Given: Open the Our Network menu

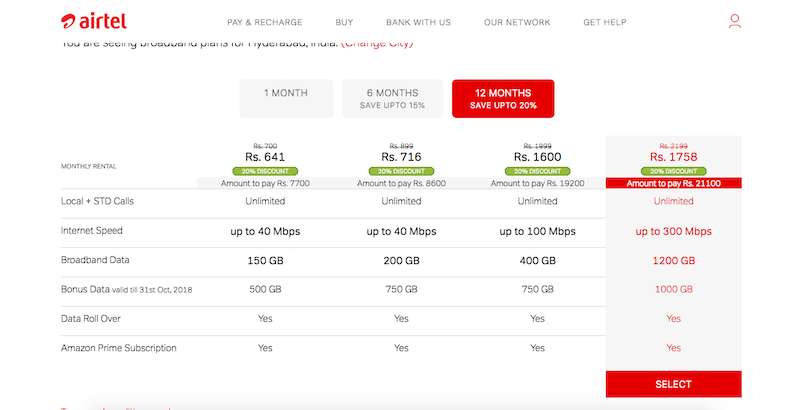Looking at the screenshot, I should (517, 22).
